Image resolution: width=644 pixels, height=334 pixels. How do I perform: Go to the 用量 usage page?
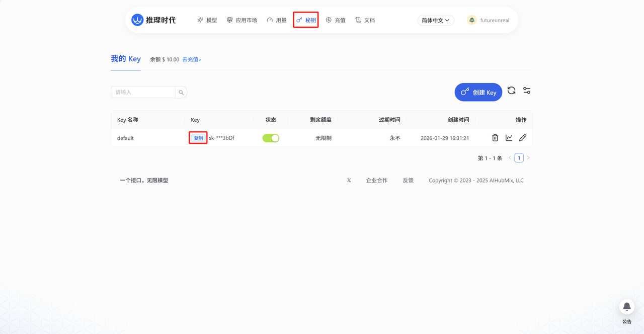pyautogui.click(x=277, y=20)
